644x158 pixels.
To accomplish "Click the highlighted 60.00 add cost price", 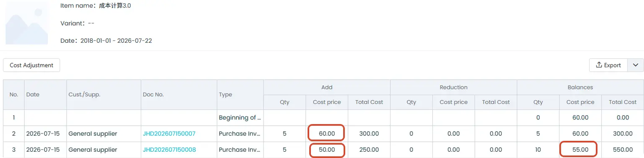I will pos(327,134).
